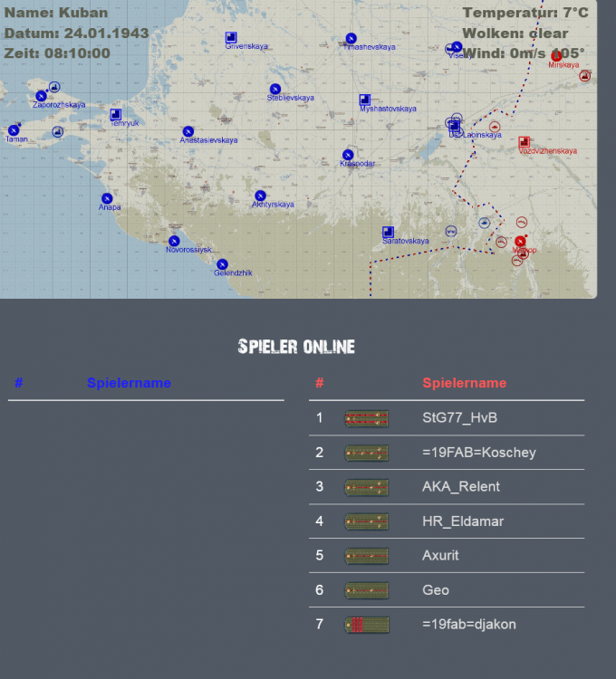
Task: Click the Zeit: 08:10:00 label
Action: [x=57, y=53]
